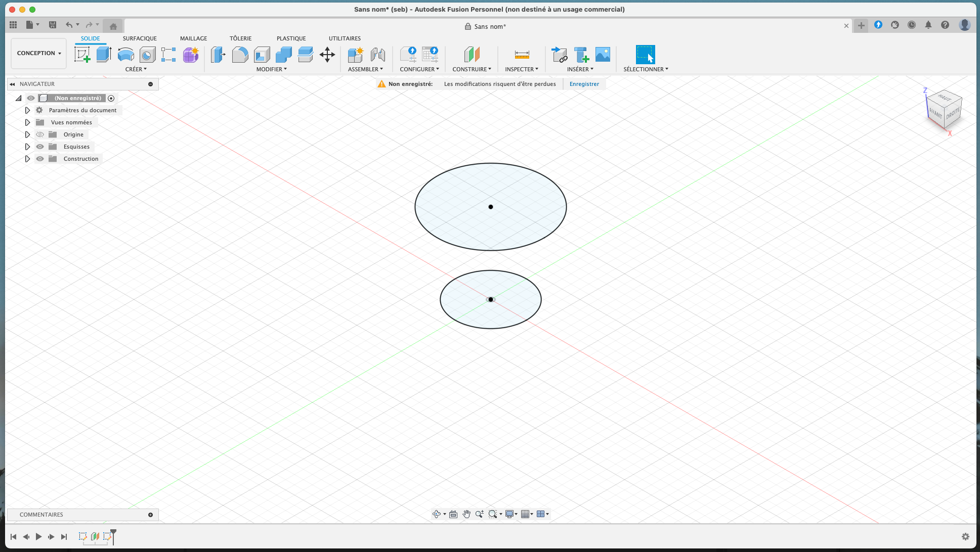
Task: Switch to the SURFACIQUE tab
Action: 140,38
